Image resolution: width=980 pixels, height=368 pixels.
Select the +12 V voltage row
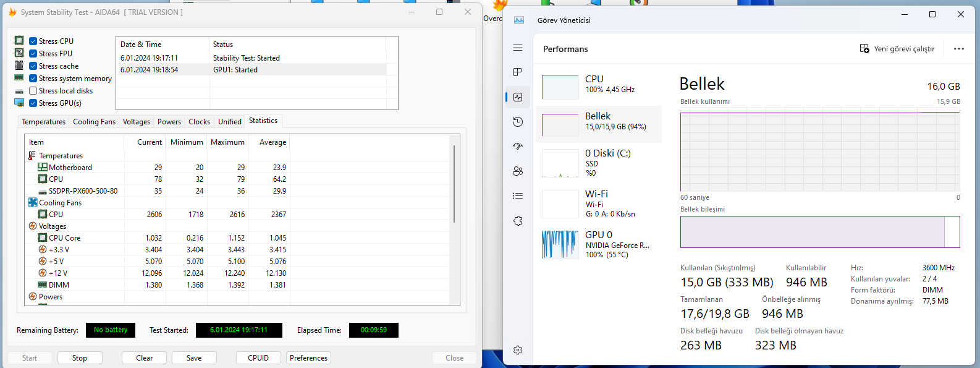pyautogui.click(x=238, y=273)
